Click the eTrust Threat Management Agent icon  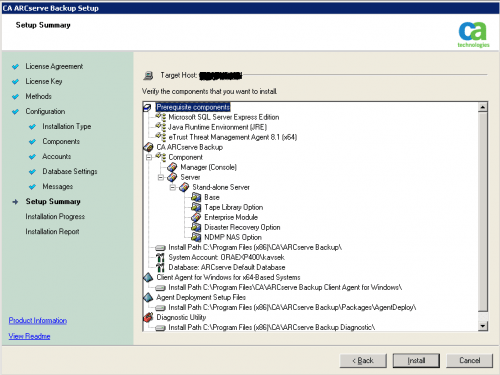point(161,137)
